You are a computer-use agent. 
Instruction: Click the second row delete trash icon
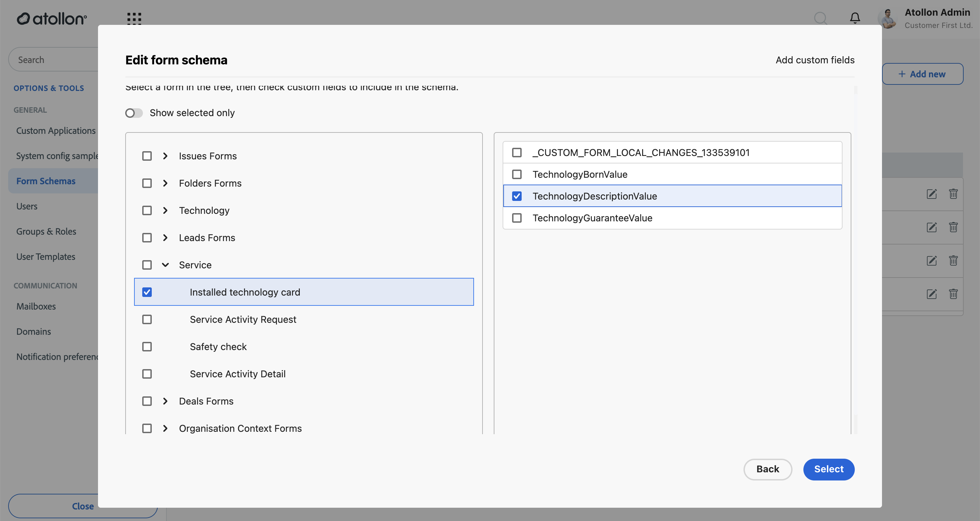[x=953, y=227]
